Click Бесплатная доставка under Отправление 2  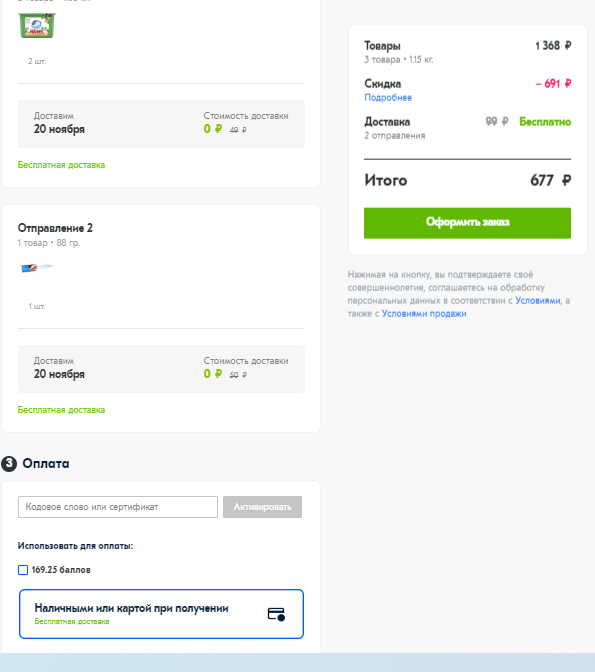point(61,410)
